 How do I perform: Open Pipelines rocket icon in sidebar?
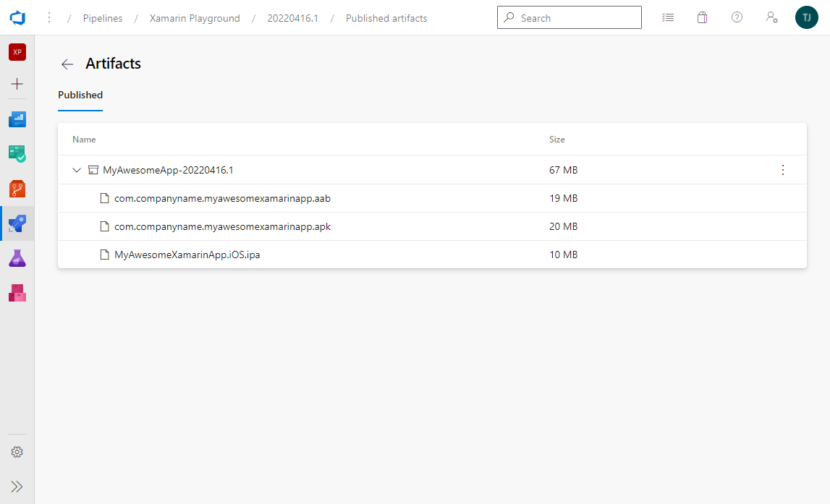17,223
